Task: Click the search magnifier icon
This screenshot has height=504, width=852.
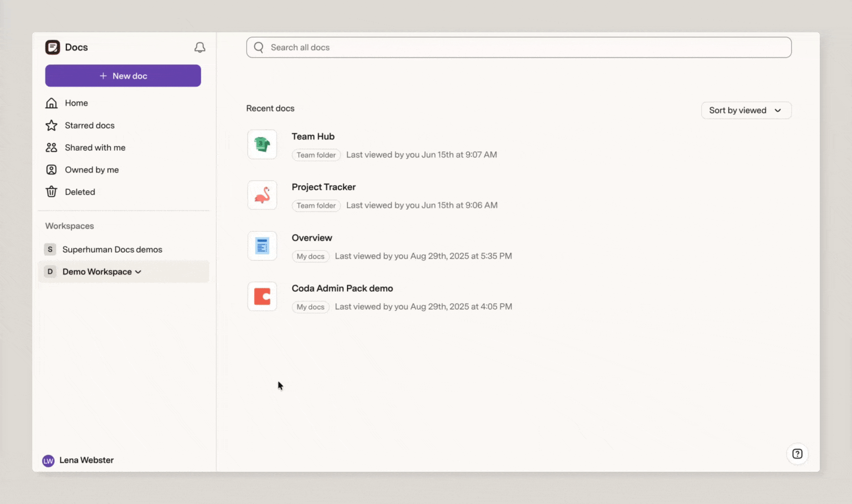Action: pos(259,47)
